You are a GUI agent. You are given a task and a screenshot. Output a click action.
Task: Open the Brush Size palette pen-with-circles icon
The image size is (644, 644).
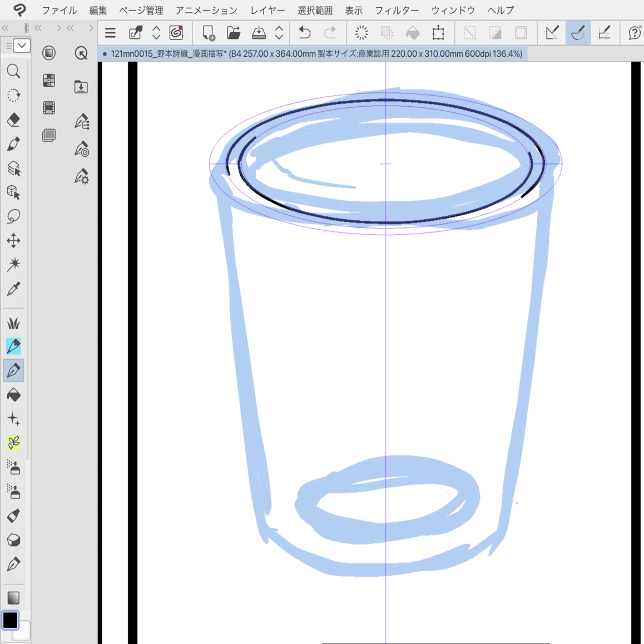(82, 148)
